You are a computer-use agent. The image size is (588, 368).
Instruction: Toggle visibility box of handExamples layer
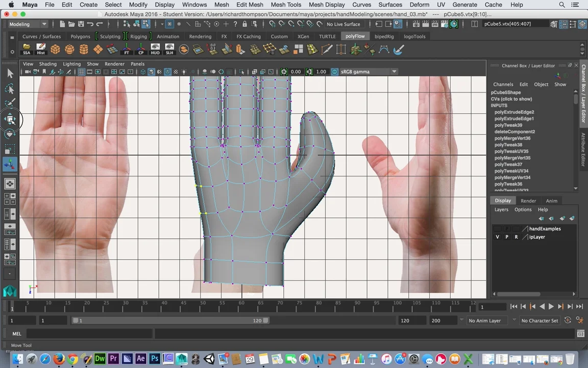pyautogui.click(x=497, y=228)
